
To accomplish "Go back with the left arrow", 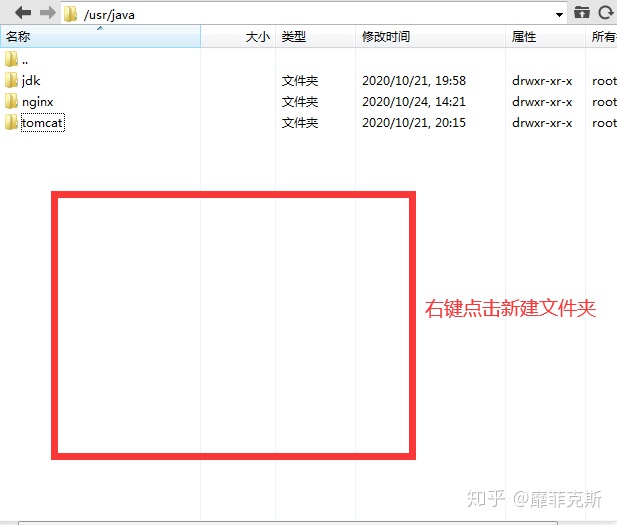I will click(23, 13).
